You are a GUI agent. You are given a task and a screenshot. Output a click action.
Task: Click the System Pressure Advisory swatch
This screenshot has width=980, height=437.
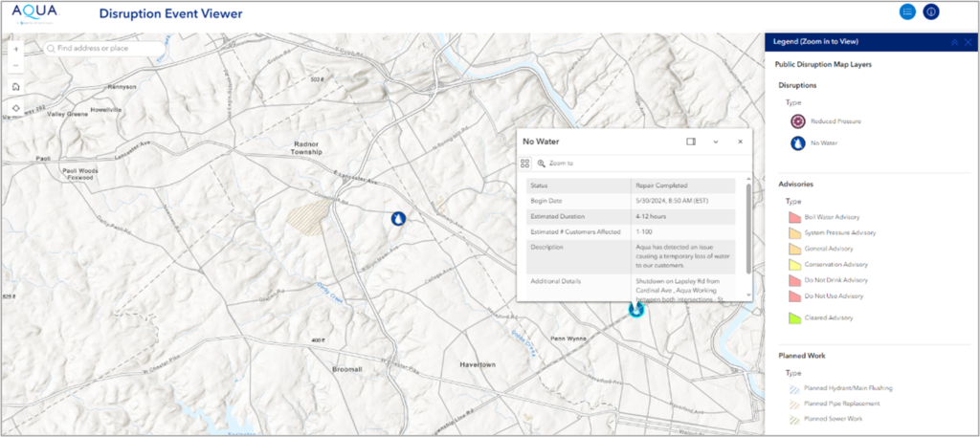click(x=795, y=233)
